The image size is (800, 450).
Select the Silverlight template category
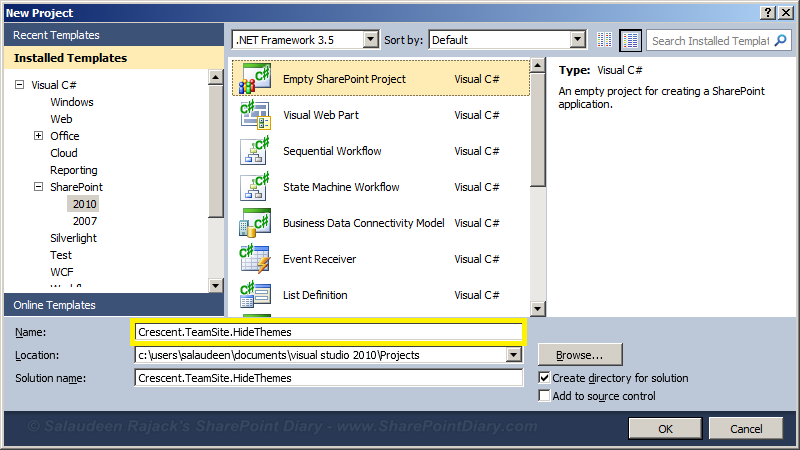73,238
